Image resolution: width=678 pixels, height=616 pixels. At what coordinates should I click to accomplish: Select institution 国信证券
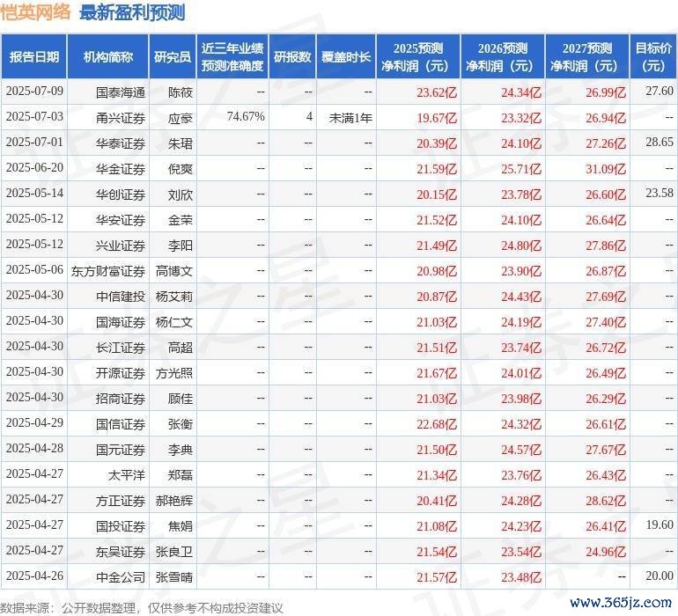pos(121,423)
